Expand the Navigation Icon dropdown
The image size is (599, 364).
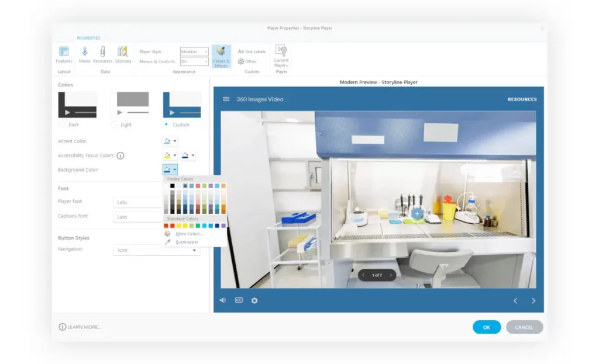click(x=156, y=250)
